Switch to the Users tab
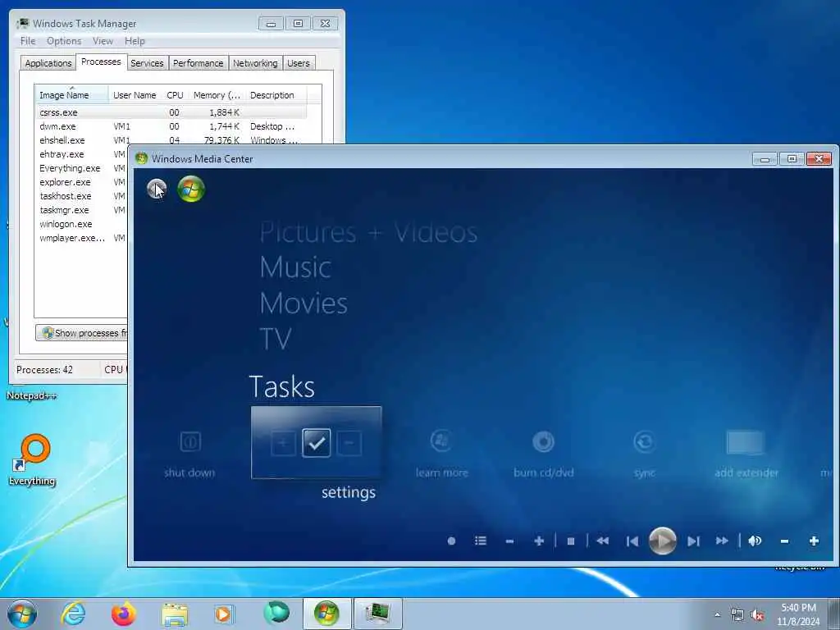The height and width of the screenshot is (630, 840). click(x=299, y=63)
